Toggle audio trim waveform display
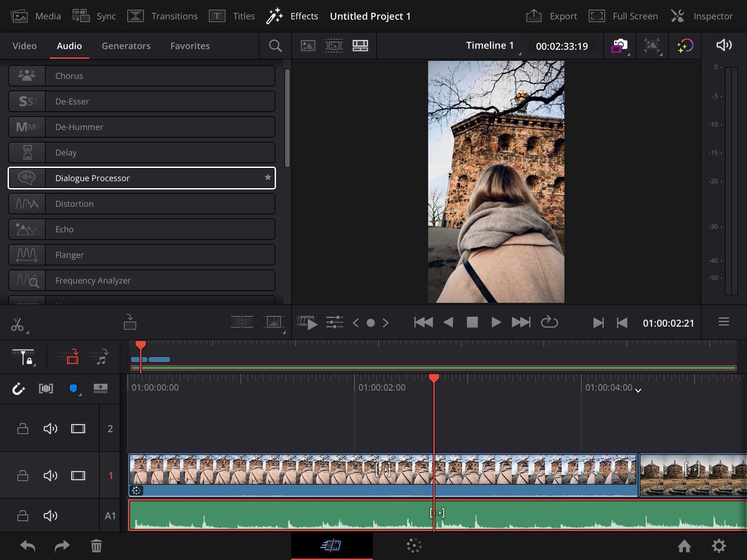The image size is (747, 560). click(46, 389)
